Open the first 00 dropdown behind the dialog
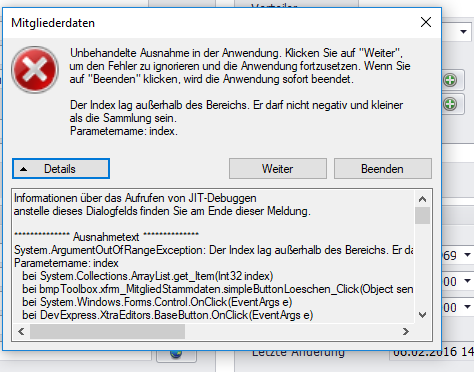 click(x=467, y=281)
